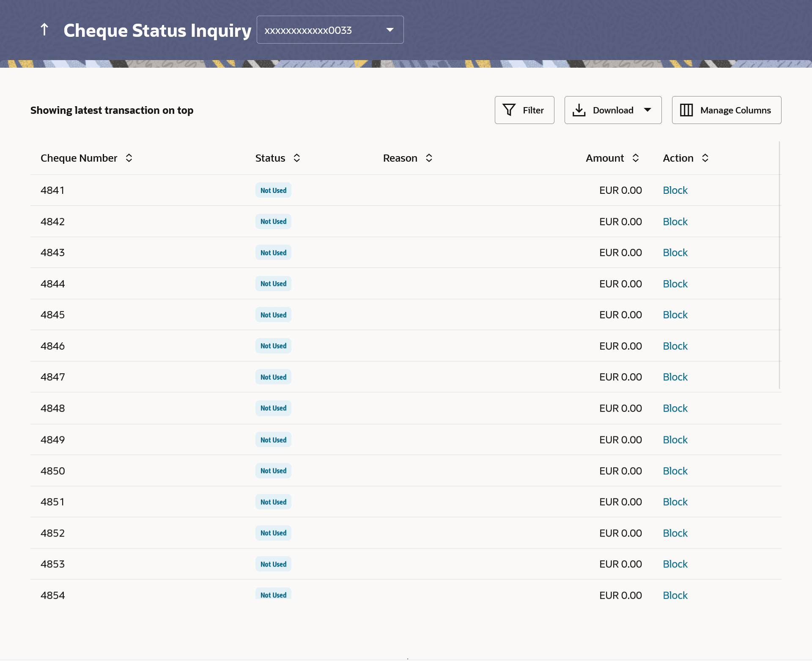Block cheque number 4846
Image resolution: width=812 pixels, height=661 pixels.
[675, 346]
